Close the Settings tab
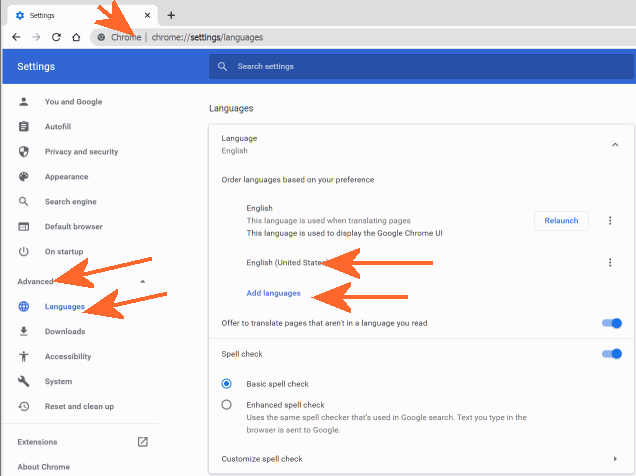The image size is (636, 476). pos(147,15)
